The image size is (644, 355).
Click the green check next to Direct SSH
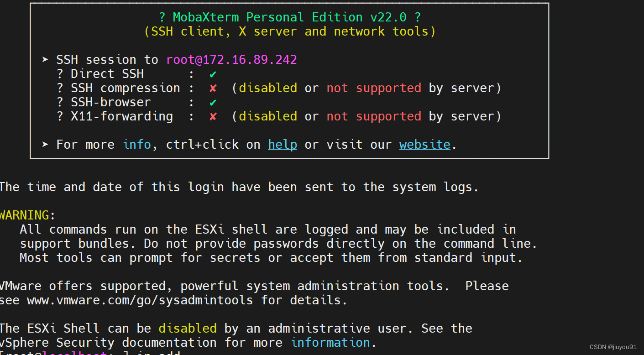[213, 74]
